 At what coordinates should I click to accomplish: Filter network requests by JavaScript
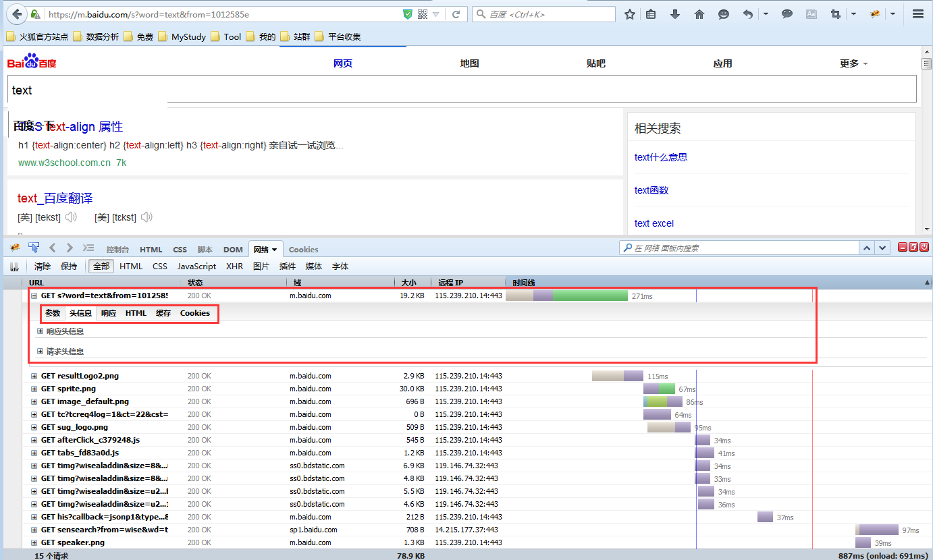(x=196, y=267)
